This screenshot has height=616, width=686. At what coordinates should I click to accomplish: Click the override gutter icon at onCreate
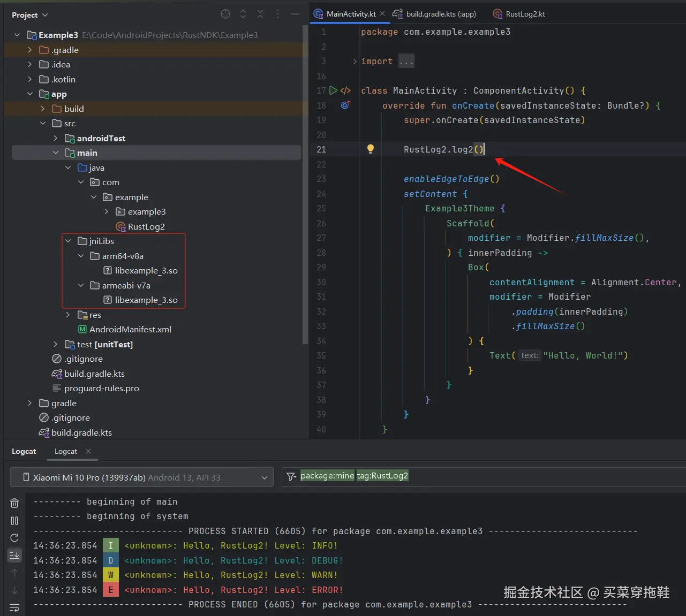[345, 105]
